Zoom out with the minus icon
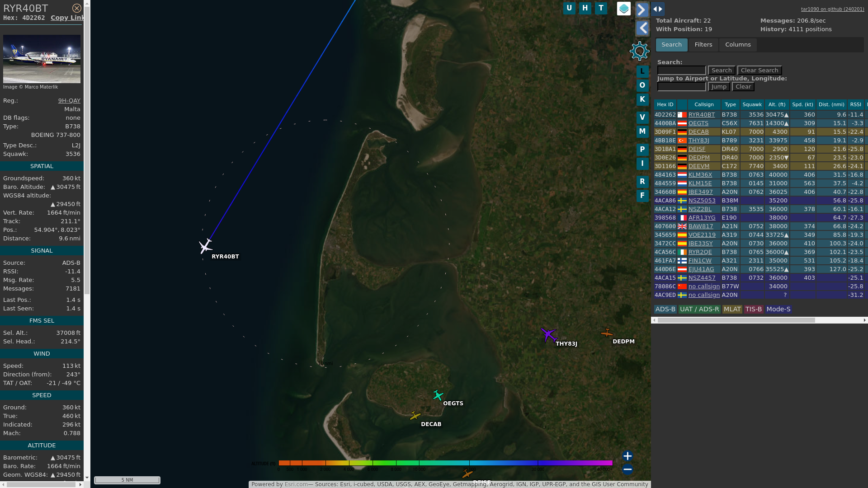 pyautogui.click(x=627, y=469)
